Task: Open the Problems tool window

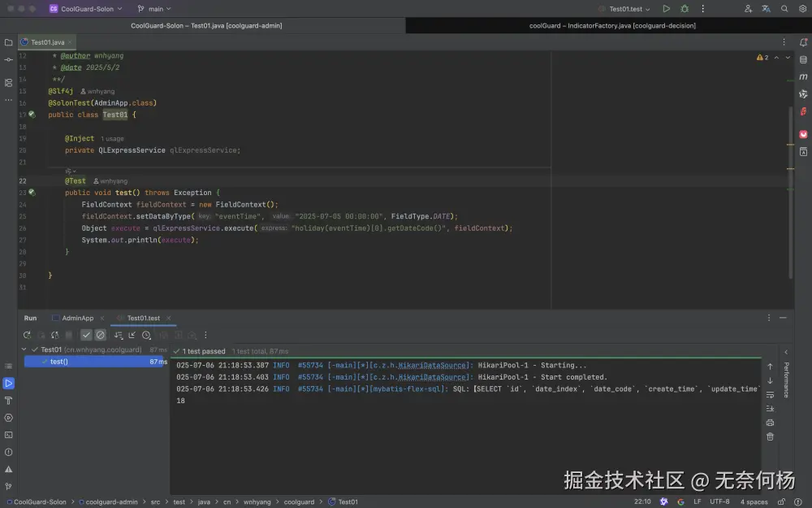Action: pyautogui.click(x=8, y=452)
